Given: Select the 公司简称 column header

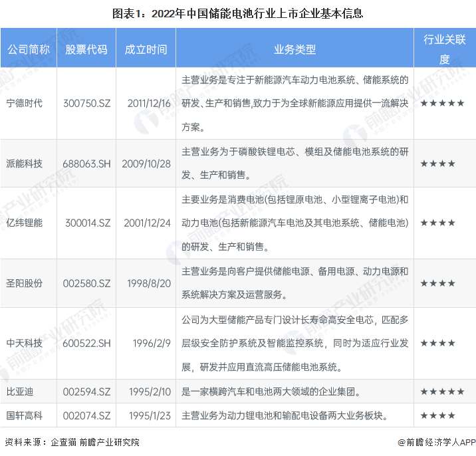Looking at the screenshot, I should tap(28, 50).
